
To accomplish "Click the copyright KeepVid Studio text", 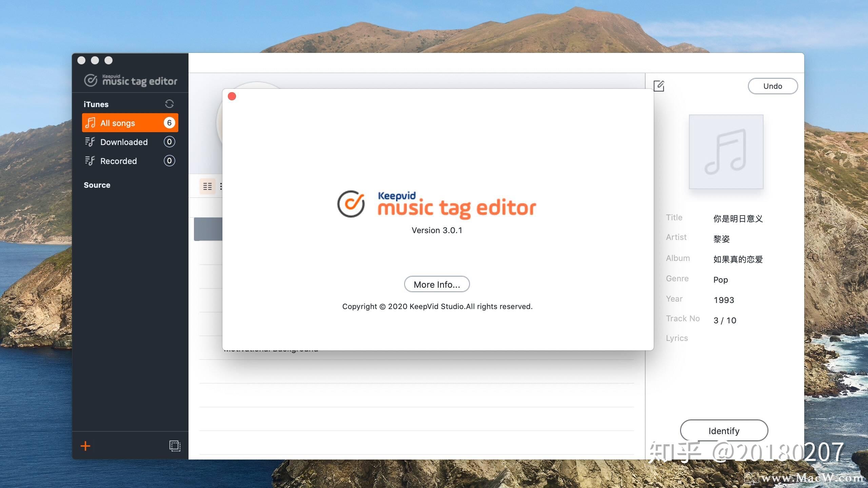I will point(437,306).
